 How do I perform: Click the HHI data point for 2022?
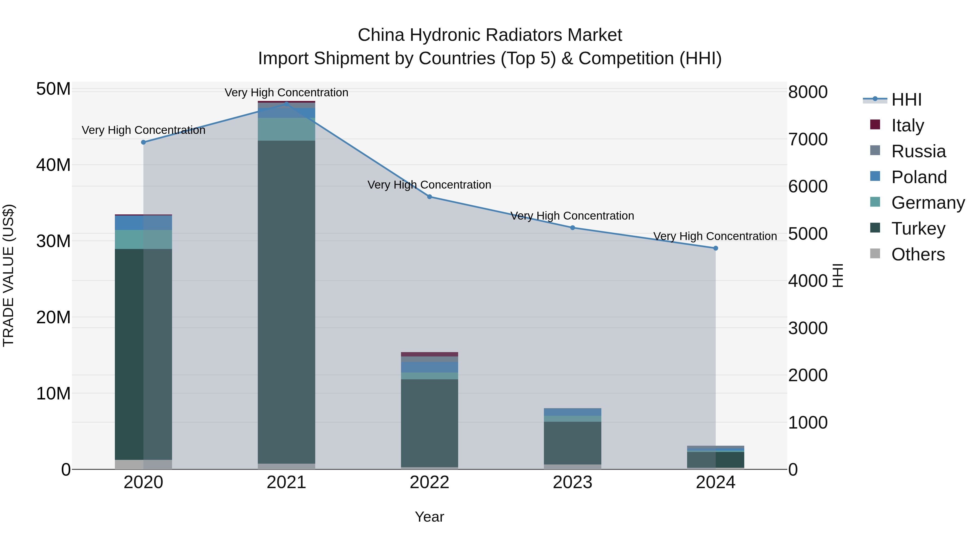pos(430,197)
